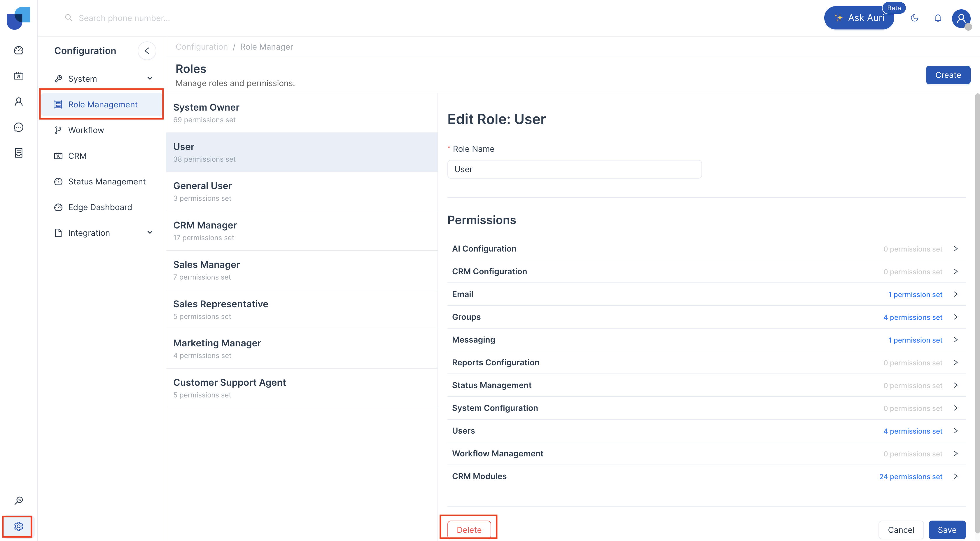Open the chat bubble icon in left rail
The width and height of the screenshot is (980, 541).
[x=19, y=127]
